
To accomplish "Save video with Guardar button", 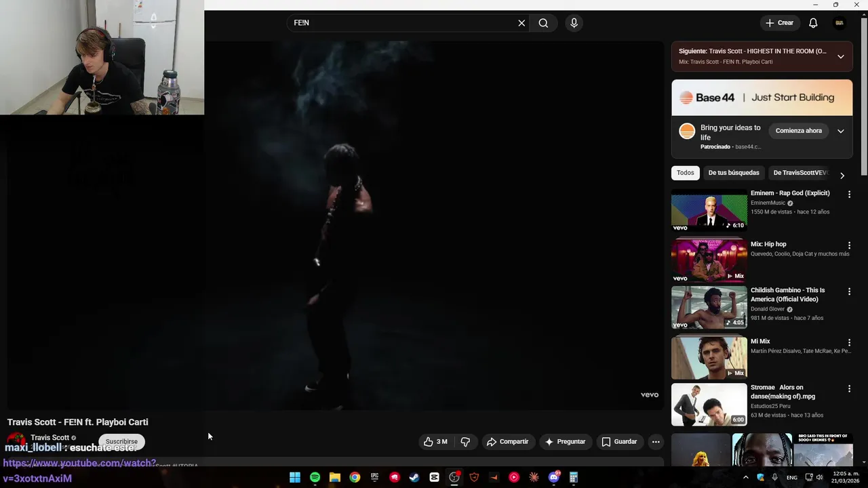I will coord(619,442).
